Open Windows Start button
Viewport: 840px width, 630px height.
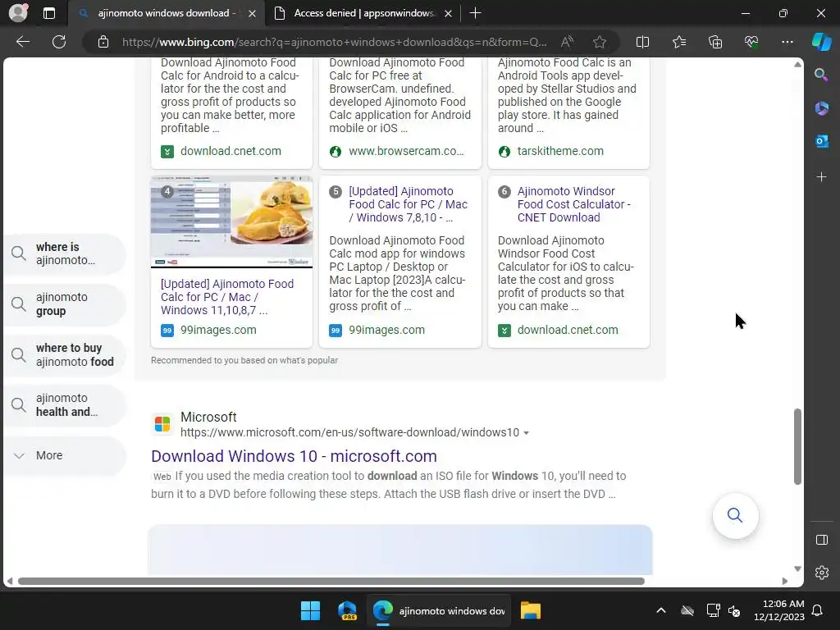coord(310,610)
